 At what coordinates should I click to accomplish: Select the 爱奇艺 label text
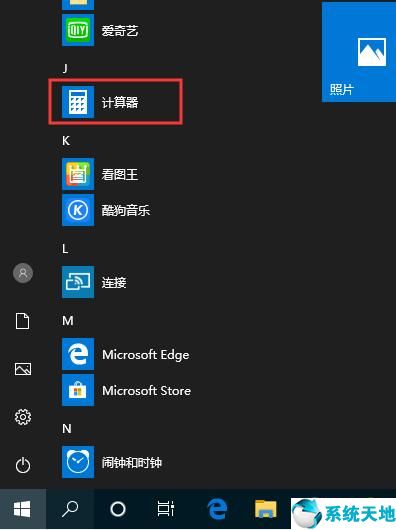(x=120, y=31)
